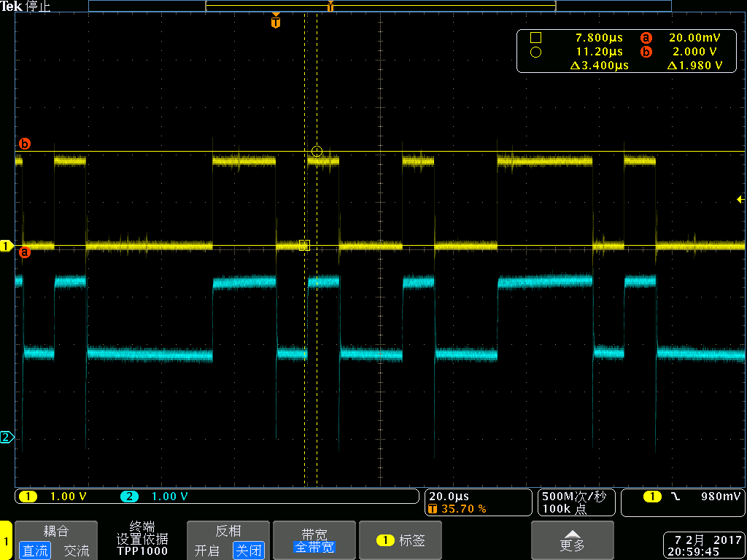This screenshot has height=560, width=747.
Task: Click the cursor a horizontal bar label
Action: [25, 253]
